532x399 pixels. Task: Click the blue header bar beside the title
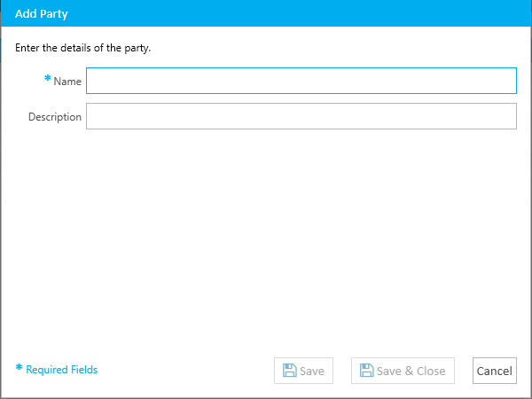[x=299, y=13]
